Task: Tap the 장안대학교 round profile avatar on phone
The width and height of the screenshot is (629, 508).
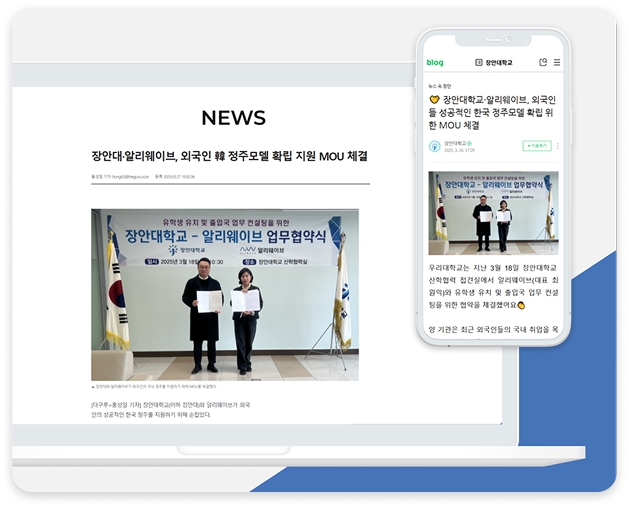Action: 434,146
